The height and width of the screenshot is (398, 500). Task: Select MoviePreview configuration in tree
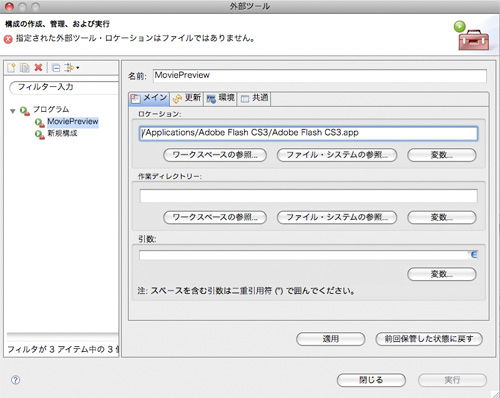tap(73, 121)
